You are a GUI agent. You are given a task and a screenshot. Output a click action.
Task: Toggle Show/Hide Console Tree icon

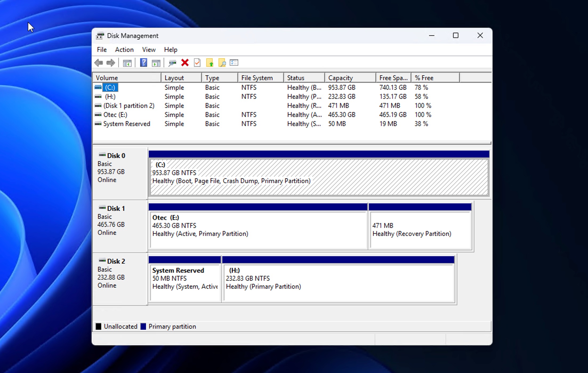tap(127, 63)
